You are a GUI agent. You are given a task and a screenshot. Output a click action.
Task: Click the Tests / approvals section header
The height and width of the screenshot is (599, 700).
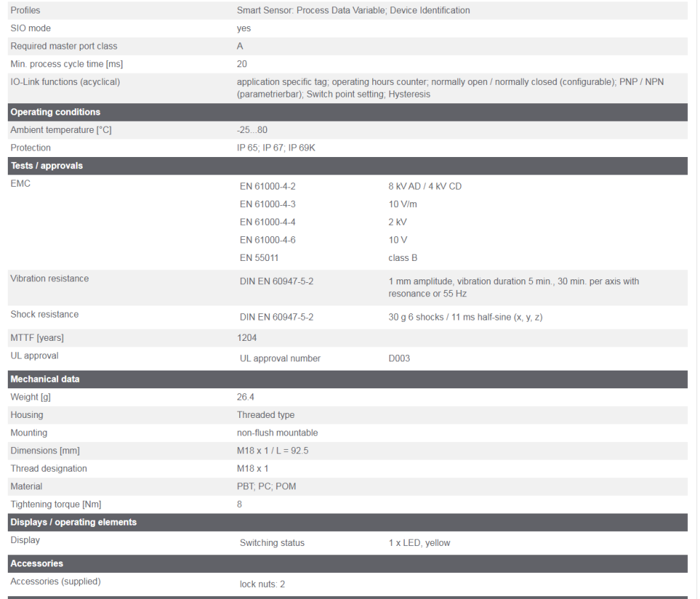[47, 166]
